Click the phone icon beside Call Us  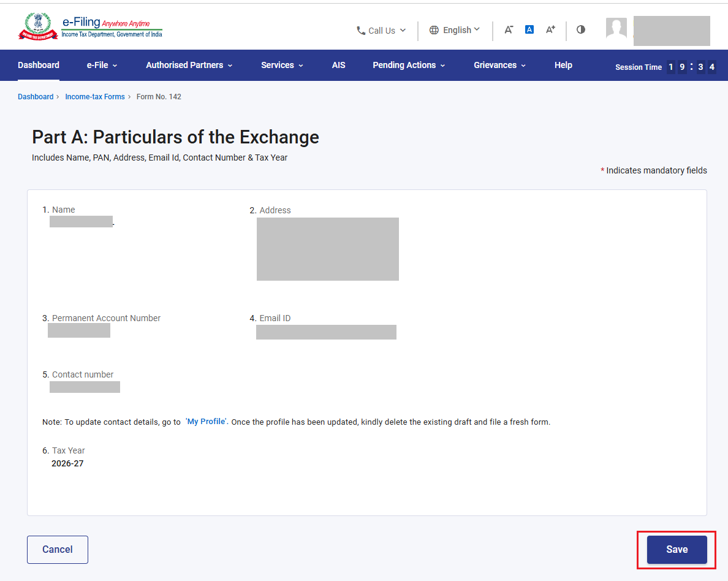click(361, 31)
